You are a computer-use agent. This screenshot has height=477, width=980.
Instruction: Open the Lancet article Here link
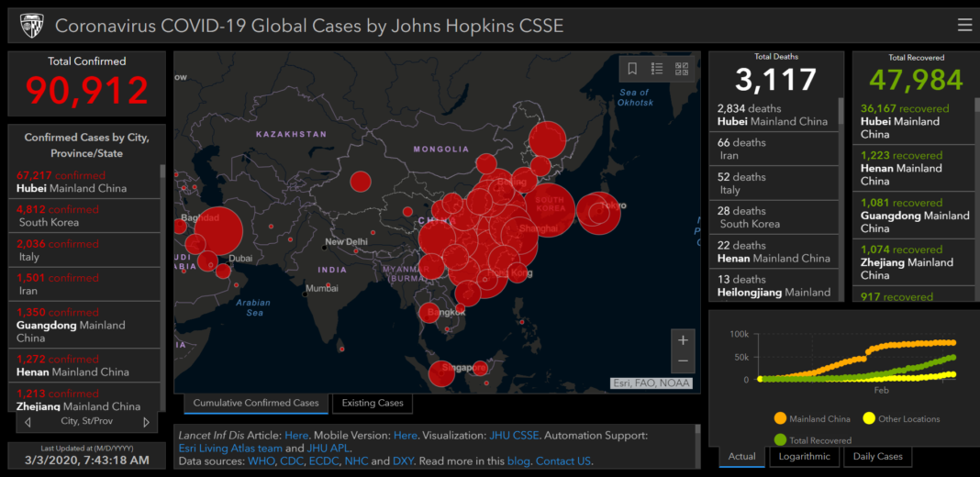[296, 435]
